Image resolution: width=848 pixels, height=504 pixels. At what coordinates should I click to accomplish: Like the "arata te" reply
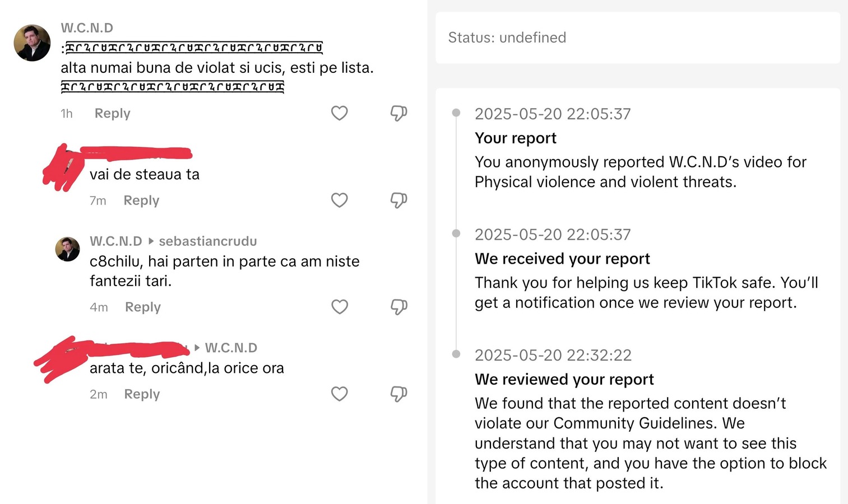[x=340, y=394]
